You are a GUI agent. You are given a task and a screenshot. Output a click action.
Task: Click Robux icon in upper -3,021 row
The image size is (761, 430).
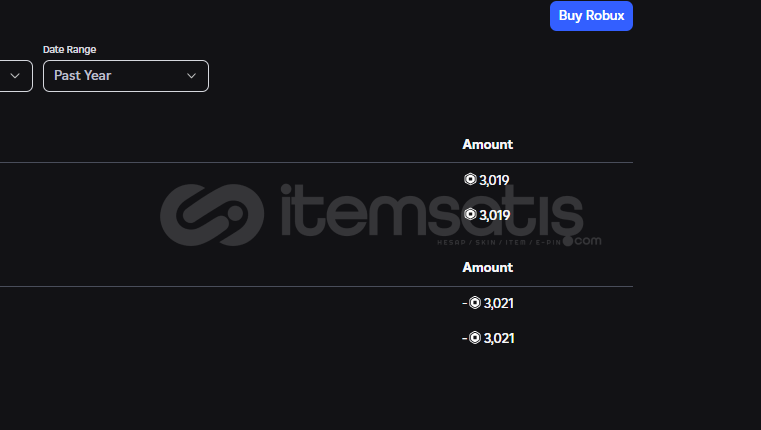[x=475, y=302]
